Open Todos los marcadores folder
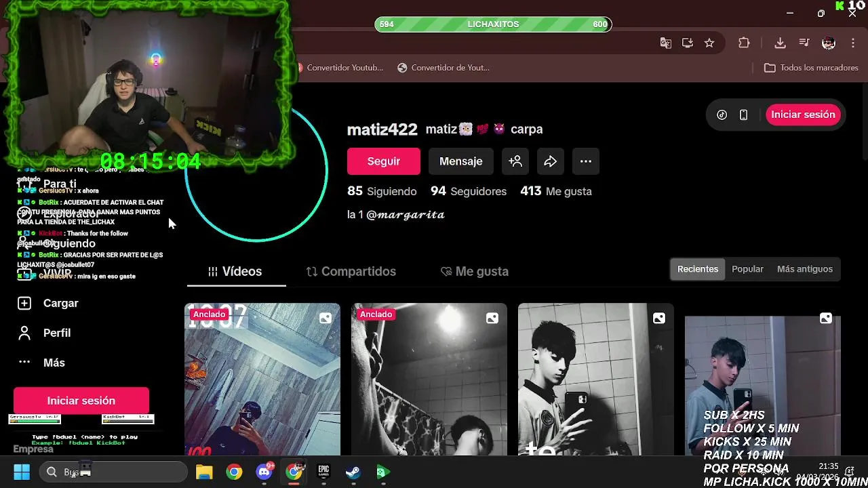868x488 pixels. [x=811, y=68]
